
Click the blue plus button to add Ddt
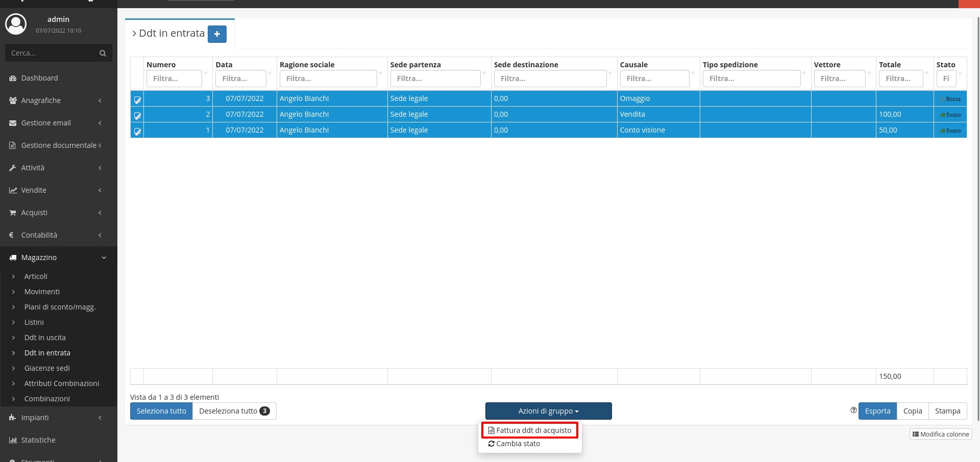(217, 34)
